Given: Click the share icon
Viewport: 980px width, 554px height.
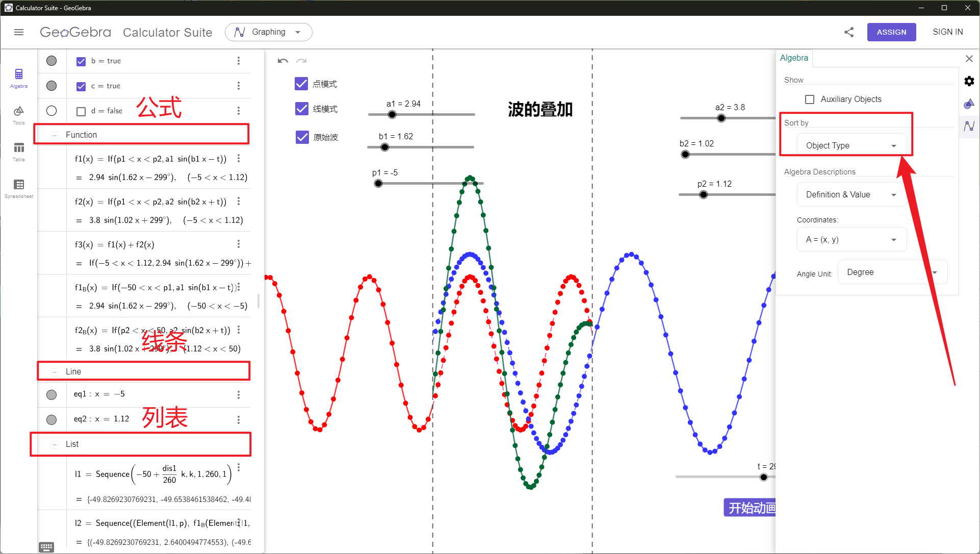Looking at the screenshot, I should (849, 32).
